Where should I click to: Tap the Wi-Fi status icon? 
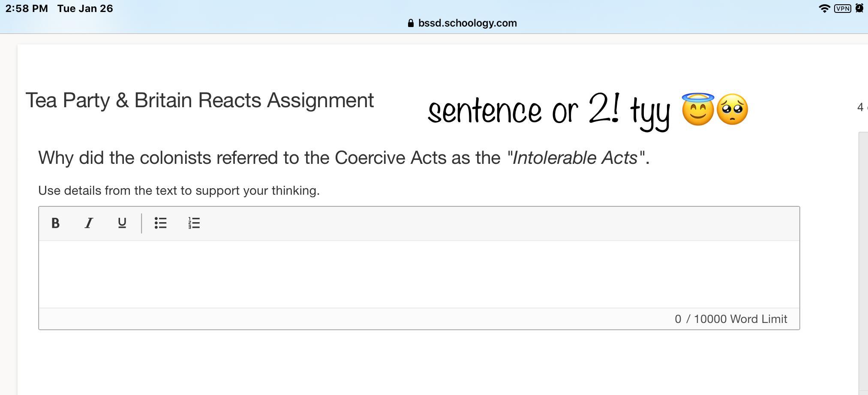824,9
